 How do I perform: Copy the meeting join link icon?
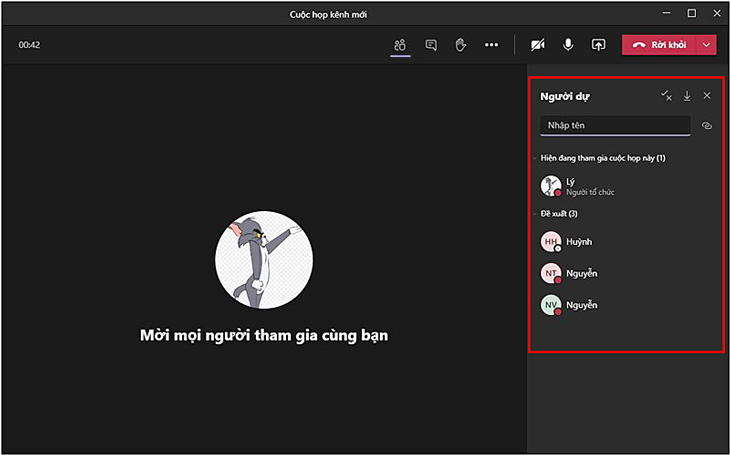click(707, 126)
